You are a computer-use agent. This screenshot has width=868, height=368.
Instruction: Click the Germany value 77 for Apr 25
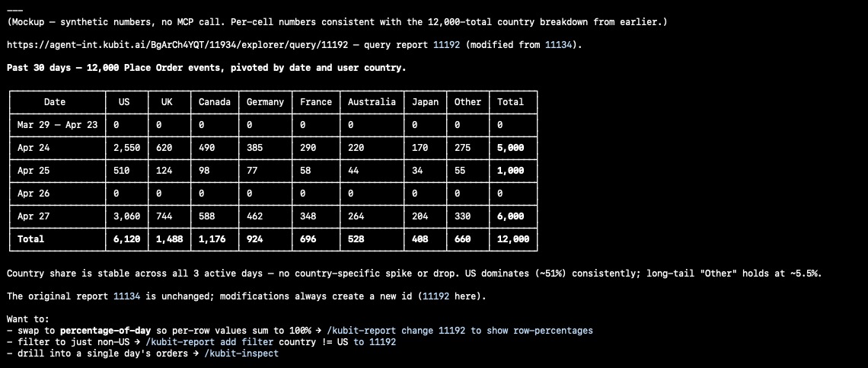pyautogui.click(x=252, y=171)
